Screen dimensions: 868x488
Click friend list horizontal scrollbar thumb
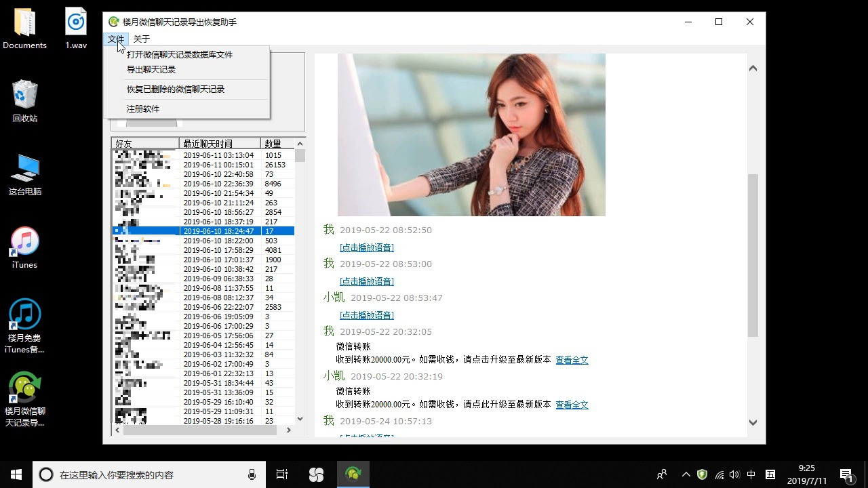(x=199, y=430)
